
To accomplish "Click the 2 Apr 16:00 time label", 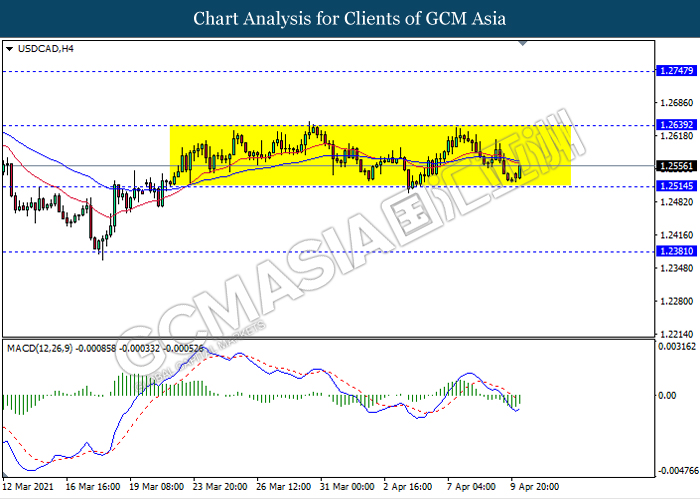I will click(x=408, y=487).
